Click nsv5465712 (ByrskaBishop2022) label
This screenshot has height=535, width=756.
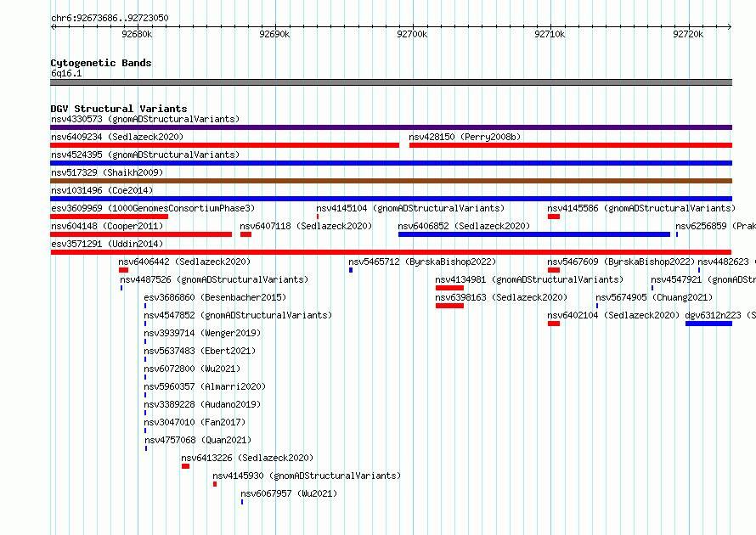pyautogui.click(x=422, y=262)
